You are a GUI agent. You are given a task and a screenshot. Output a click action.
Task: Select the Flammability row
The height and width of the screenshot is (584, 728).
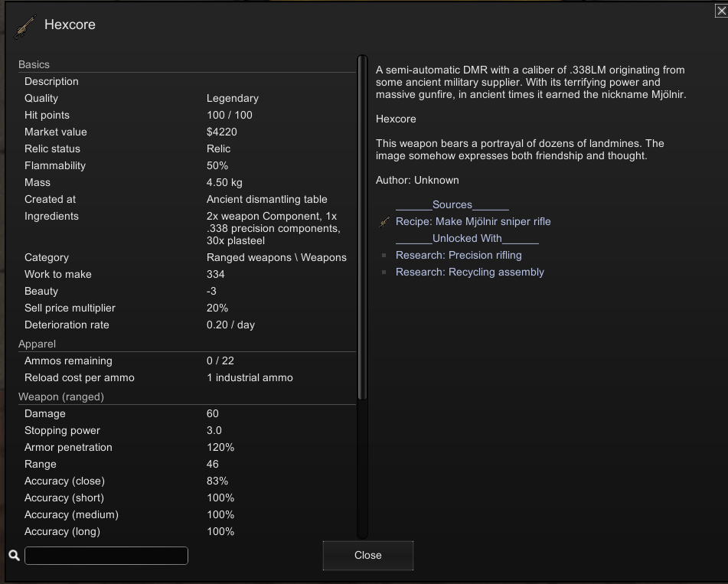[x=187, y=166]
